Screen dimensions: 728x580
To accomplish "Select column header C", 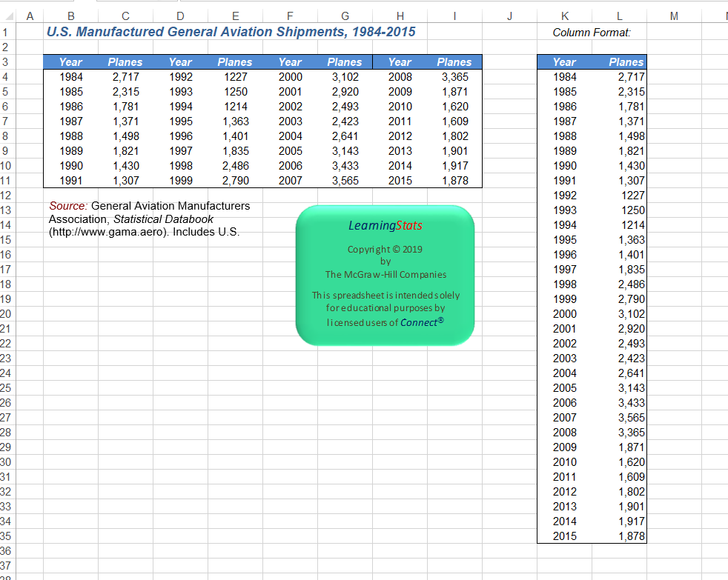I will coord(125,15).
